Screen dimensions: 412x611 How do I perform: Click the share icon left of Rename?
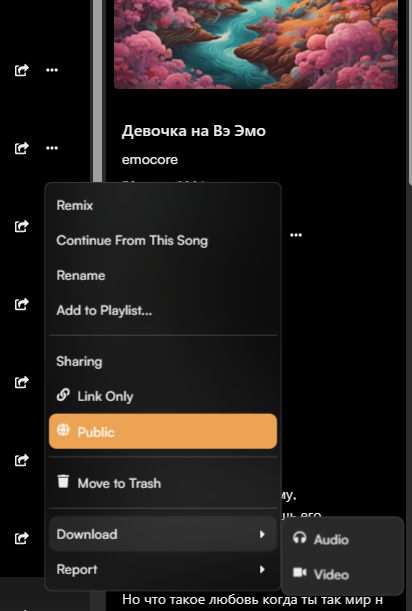point(21,304)
